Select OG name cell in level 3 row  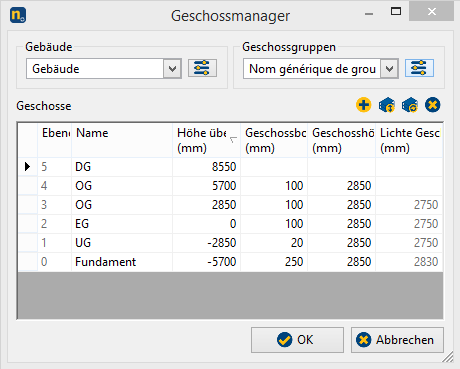pyautogui.click(x=122, y=205)
